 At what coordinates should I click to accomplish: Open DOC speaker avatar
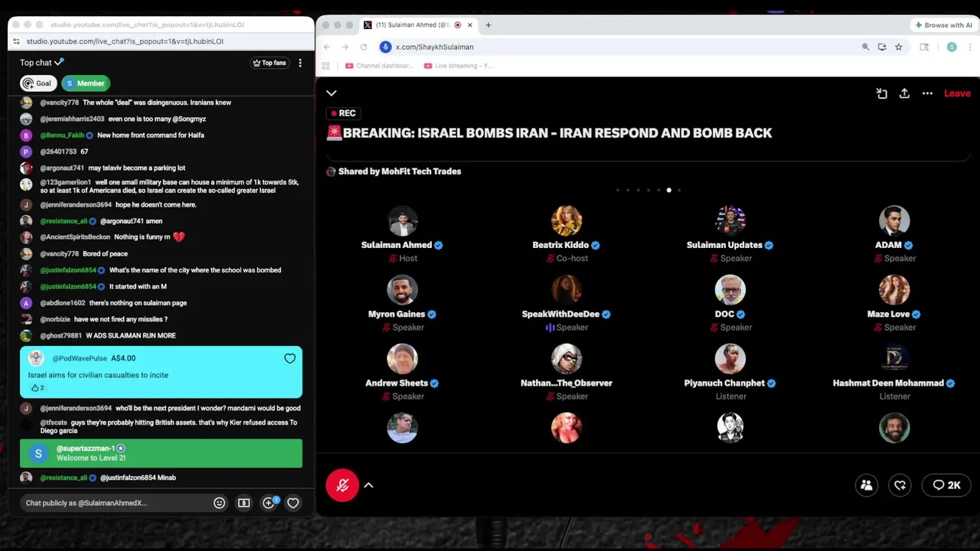[x=730, y=290]
